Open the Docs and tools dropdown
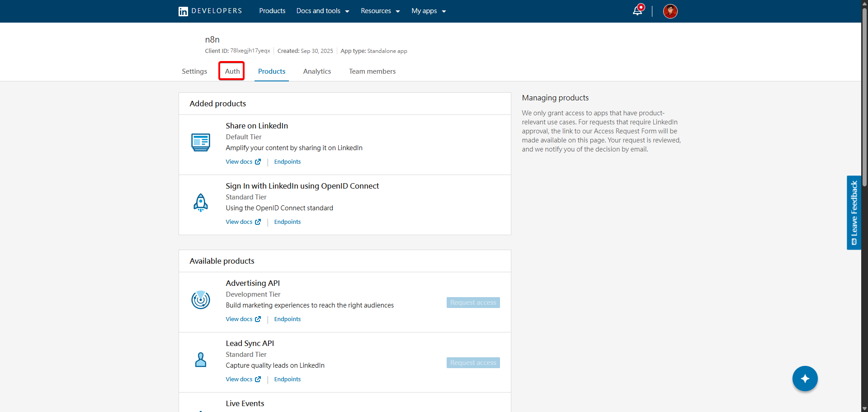This screenshot has height=412, width=868. tap(322, 10)
